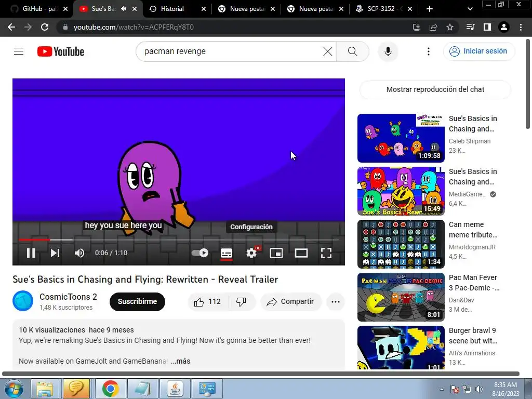The height and width of the screenshot is (399, 532).
Task: Open the CosmicToons 2 channel avatar
Action: click(23, 301)
